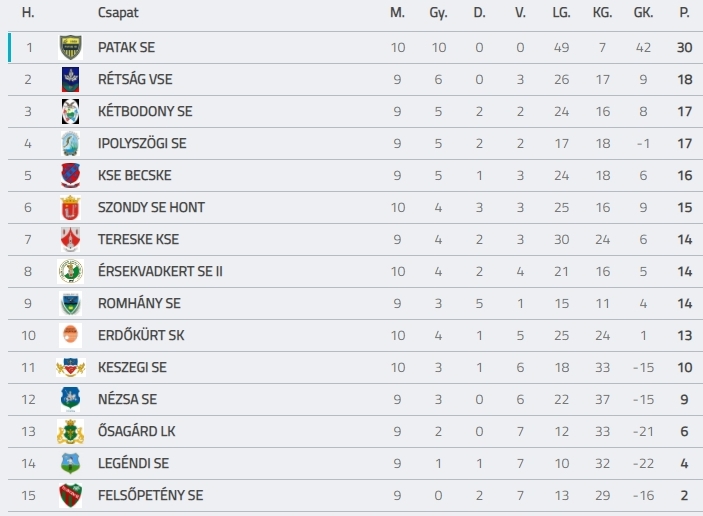Click the RÉTSÁG VSE team logo
Viewport: 703px width, 516px height.
coord(70,79)
